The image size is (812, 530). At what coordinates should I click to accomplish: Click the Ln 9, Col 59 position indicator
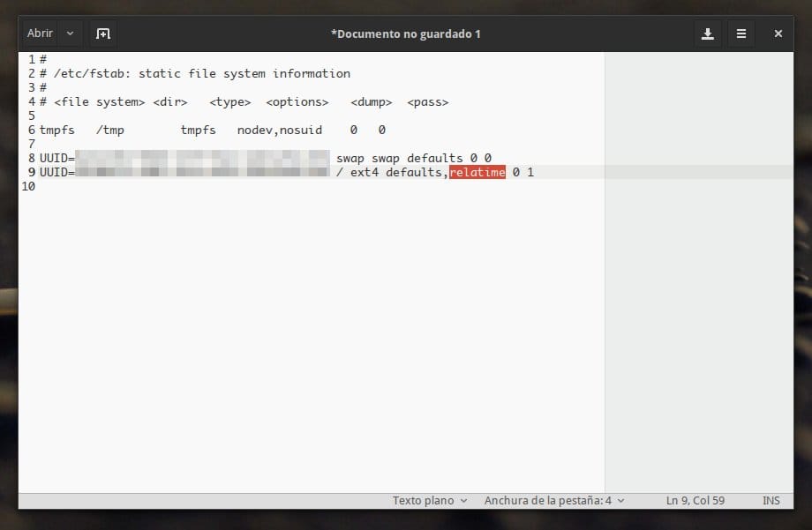pyautogui.click(x=695, y=501)
